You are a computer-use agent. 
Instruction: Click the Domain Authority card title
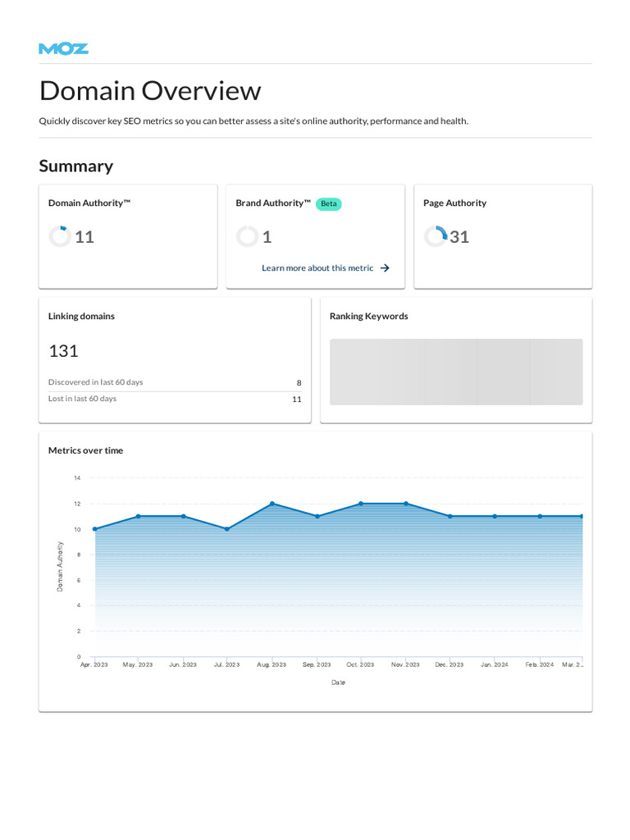coord(89,203)
